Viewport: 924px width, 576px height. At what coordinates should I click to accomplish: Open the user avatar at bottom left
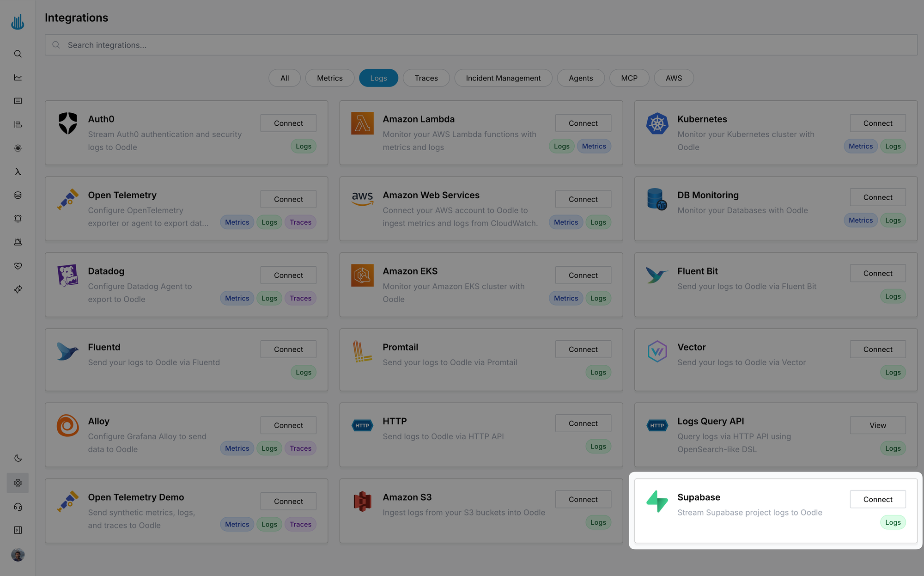click(x=18, y=555)
